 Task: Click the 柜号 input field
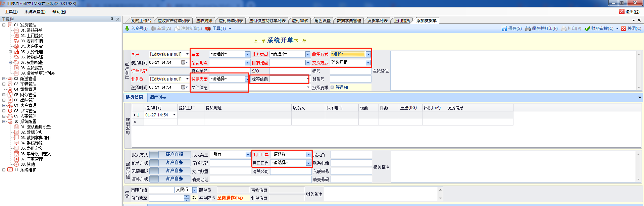[350, 71]
